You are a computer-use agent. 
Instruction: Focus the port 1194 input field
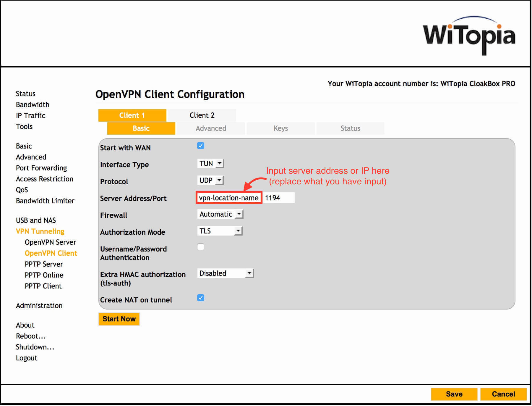point(279,198)
